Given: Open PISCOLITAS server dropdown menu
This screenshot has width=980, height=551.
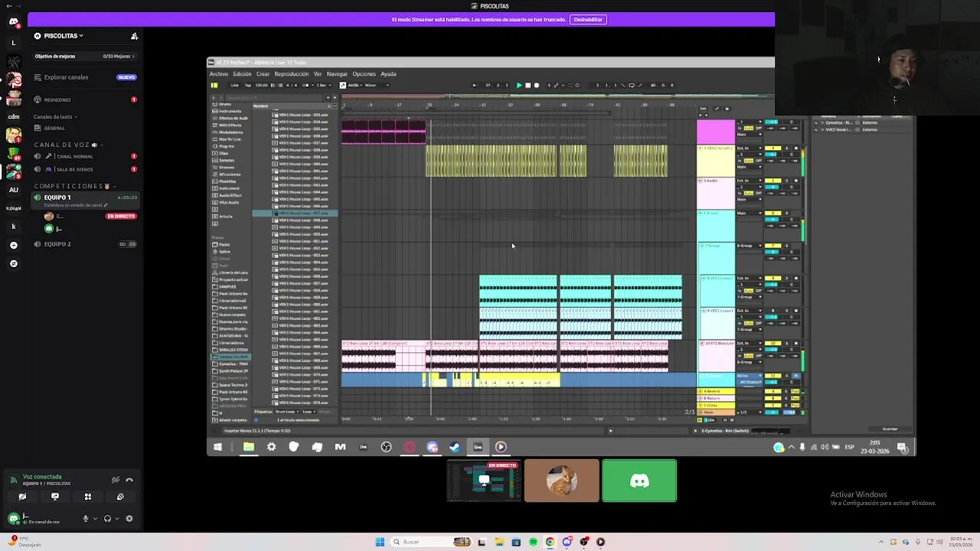Looking at the screenshot, I should click(64, 36).
